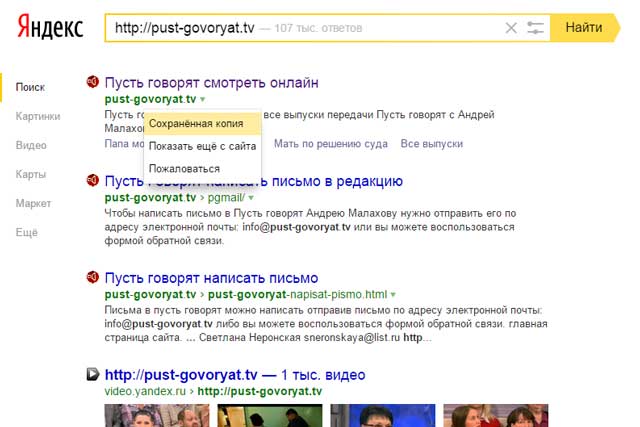Click favicon beside first search result
The width and height of the screenshot is (640, 427).
(92, 82)
